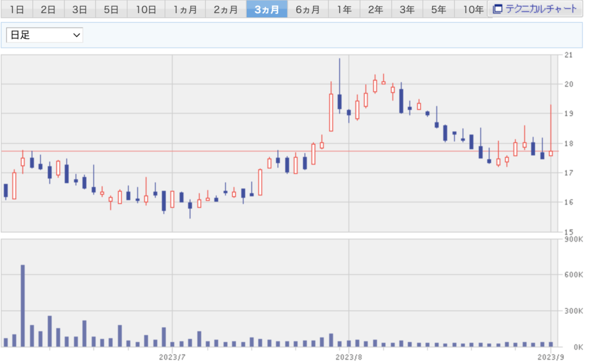Open the 日足 interval dropdown
The height and width of the screenshot is (364, 589).
(x=45, y=35)
